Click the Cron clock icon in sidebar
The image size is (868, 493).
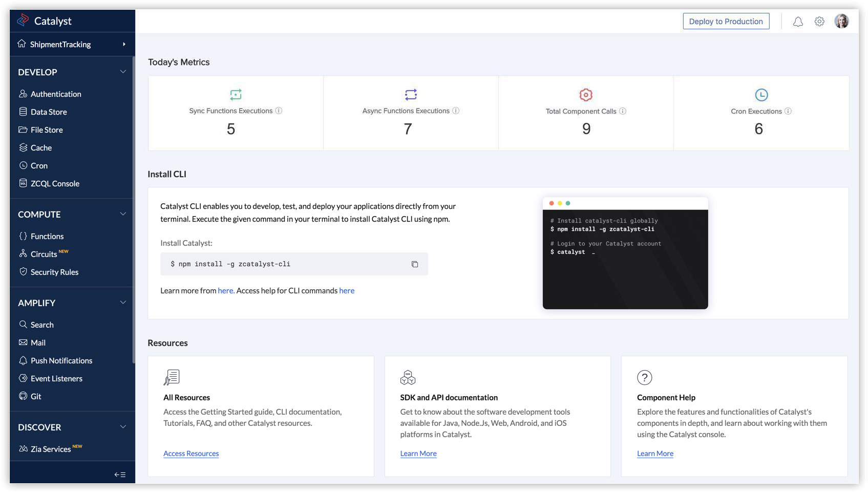[x=23, y=165]
